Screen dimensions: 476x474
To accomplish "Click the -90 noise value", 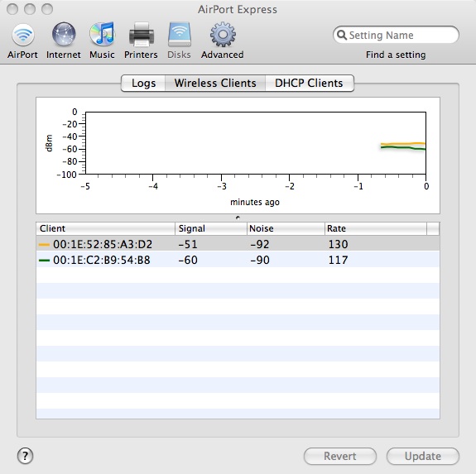I will coord(260,260).
